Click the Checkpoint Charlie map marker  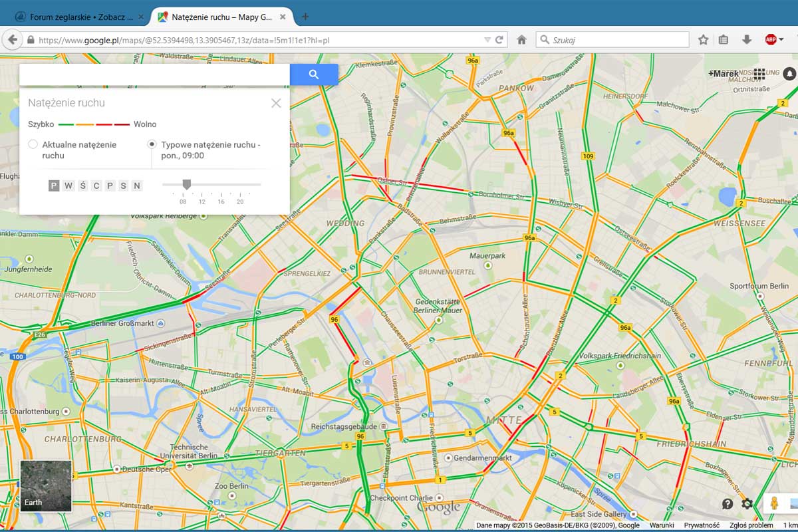point(438,497)
